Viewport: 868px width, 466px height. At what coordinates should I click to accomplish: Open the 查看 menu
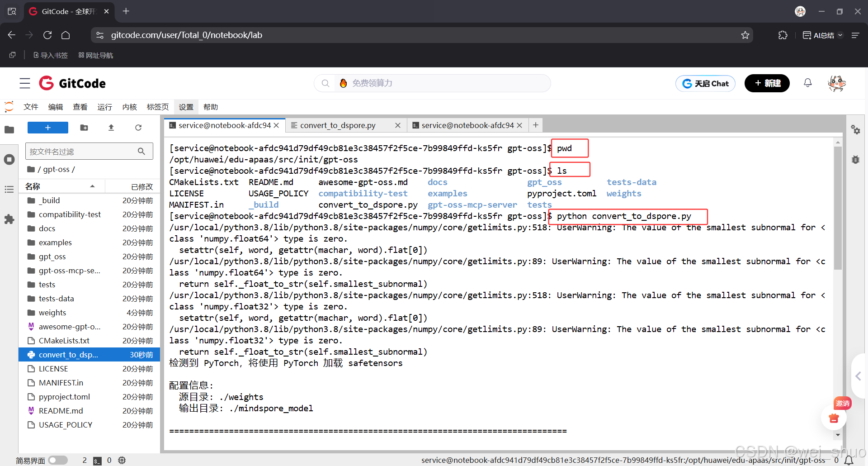(x=80, y=107)
